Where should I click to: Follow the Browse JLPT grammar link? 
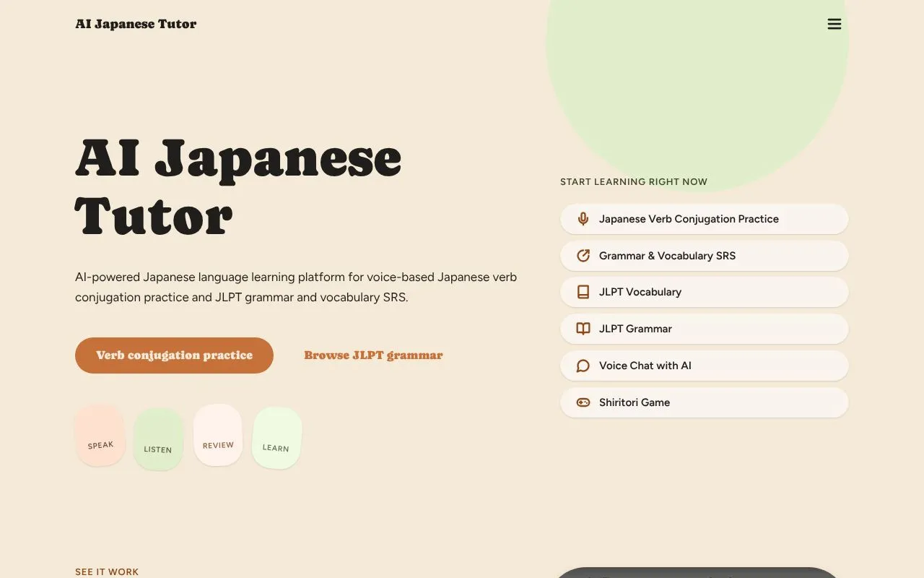click(373, 355)
